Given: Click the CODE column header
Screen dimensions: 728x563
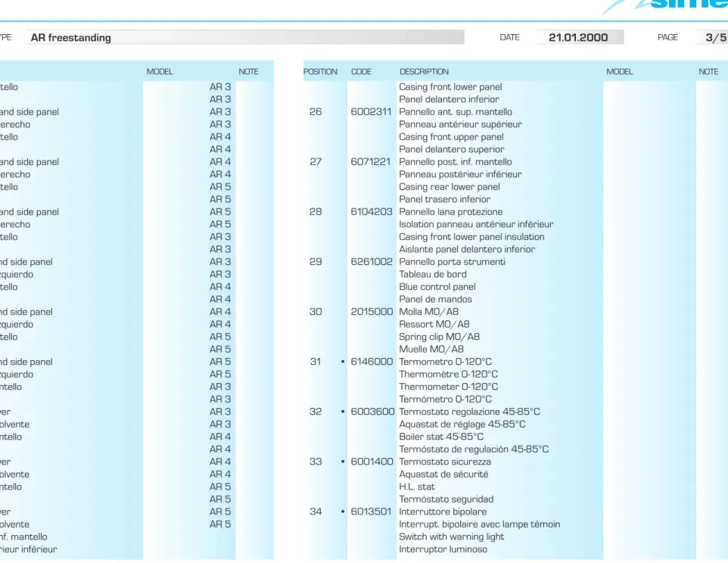Looking at the screenshot, I should coord(361,71).
